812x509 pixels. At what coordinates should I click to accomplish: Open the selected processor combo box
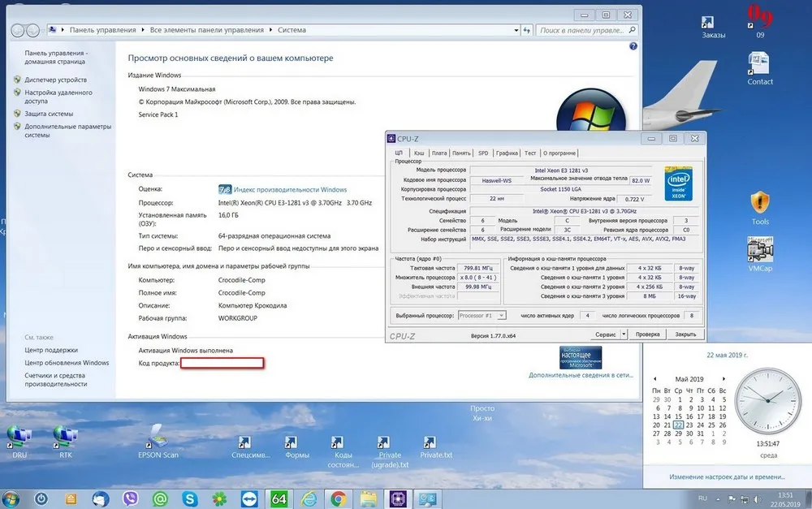point(482,315)
